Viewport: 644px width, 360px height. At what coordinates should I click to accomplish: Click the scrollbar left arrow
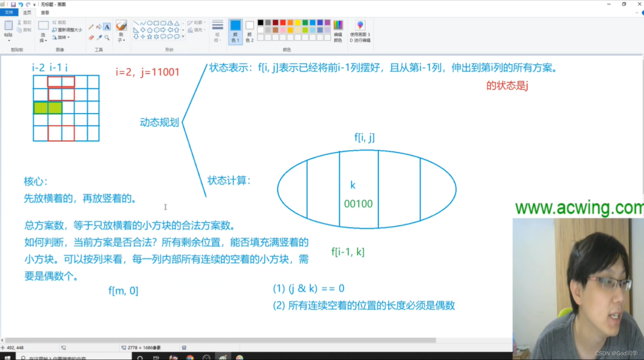(x=2, y=340)
